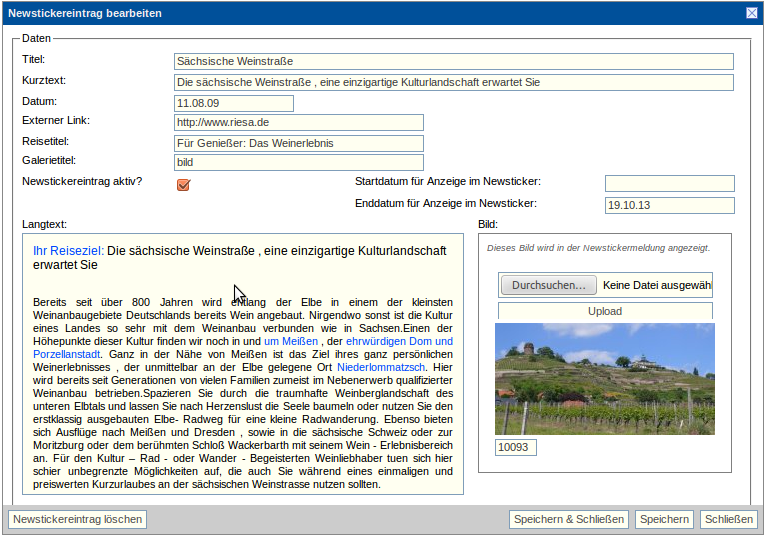Click the vineyard preview image
Viewport: 772px width, 538px height.
click(x=605, y=378)
